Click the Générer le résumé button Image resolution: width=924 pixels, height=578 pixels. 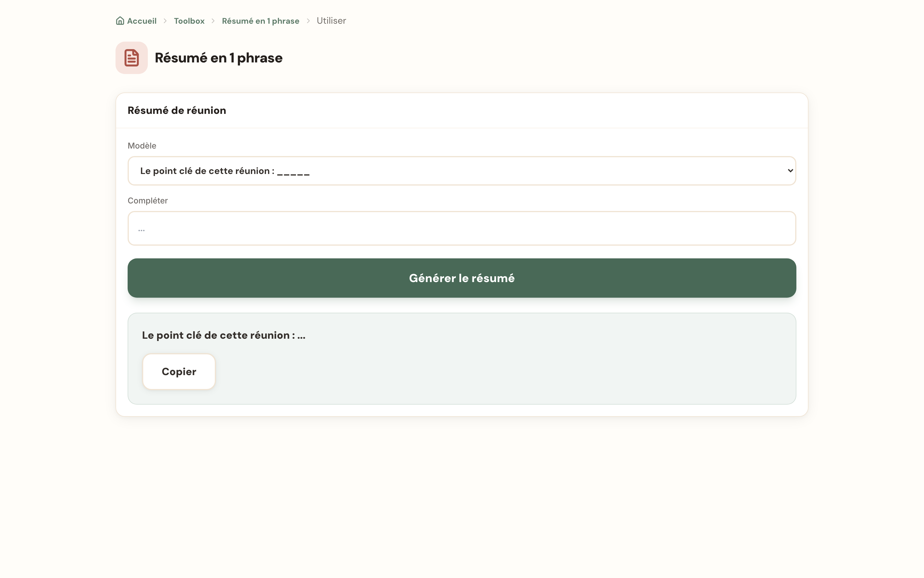pos(462,278)
